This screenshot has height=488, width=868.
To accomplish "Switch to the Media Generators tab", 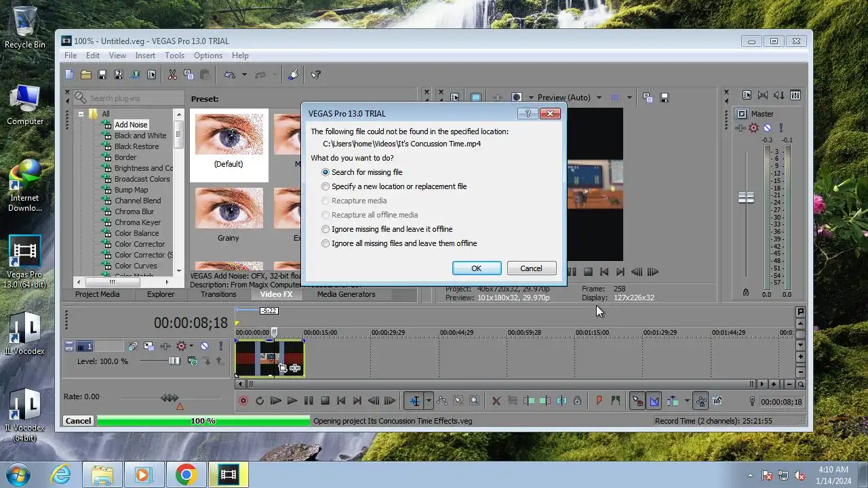I will coord(346,294).
